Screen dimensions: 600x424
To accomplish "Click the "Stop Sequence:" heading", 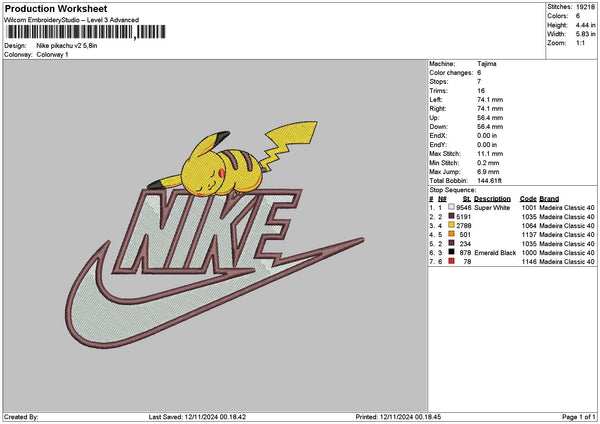I will pos(453,190).
